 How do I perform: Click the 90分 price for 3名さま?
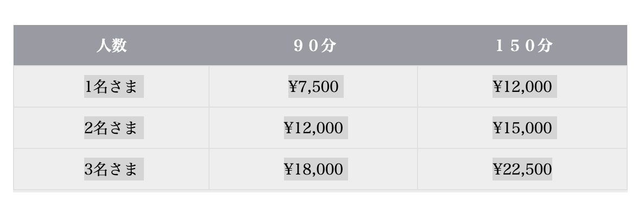click(315, 169)
